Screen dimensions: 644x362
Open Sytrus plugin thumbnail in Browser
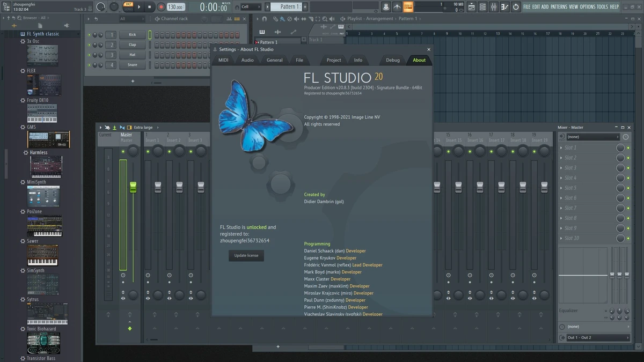pos(47,314)
